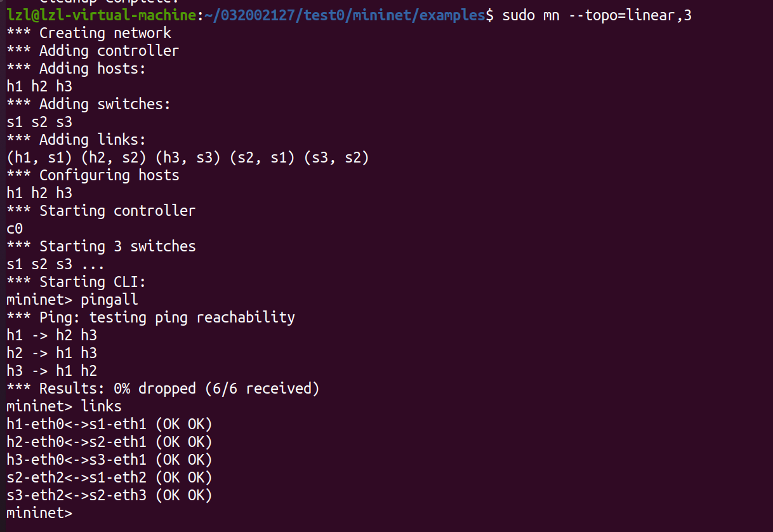Screen dimensions: 773x532
Task: Click the 's3-eth2<->s2-eth3' link entry
Action: [x=77, y=495]
